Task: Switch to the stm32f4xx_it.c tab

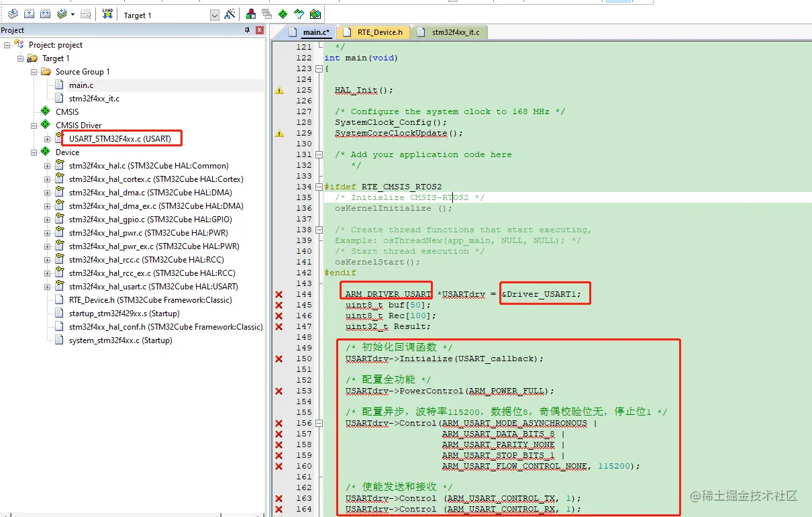Action: 449,32
